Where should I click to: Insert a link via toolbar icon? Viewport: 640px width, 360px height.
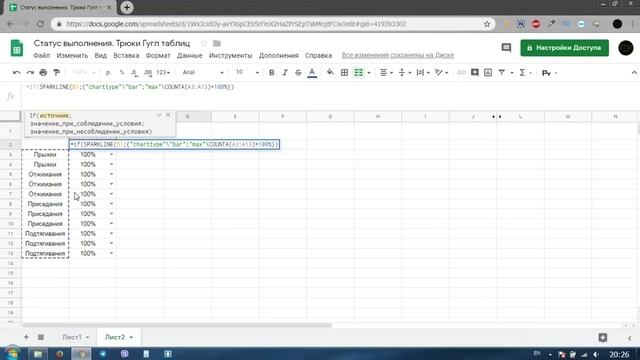tap(461, 73)
